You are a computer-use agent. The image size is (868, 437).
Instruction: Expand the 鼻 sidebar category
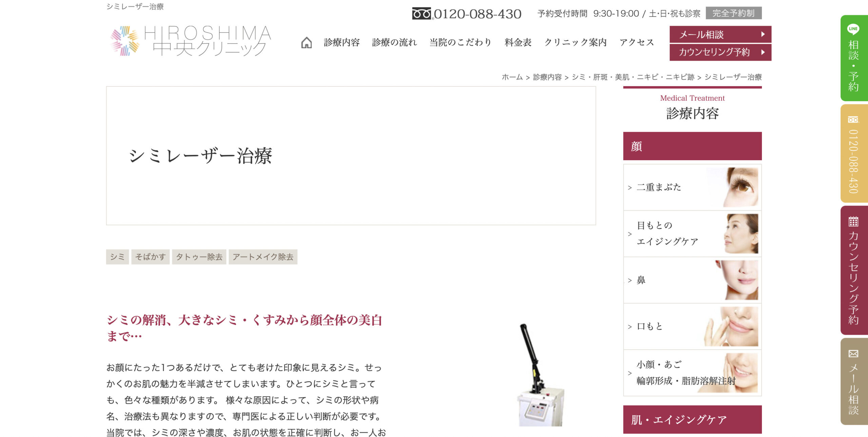point(692,280)
